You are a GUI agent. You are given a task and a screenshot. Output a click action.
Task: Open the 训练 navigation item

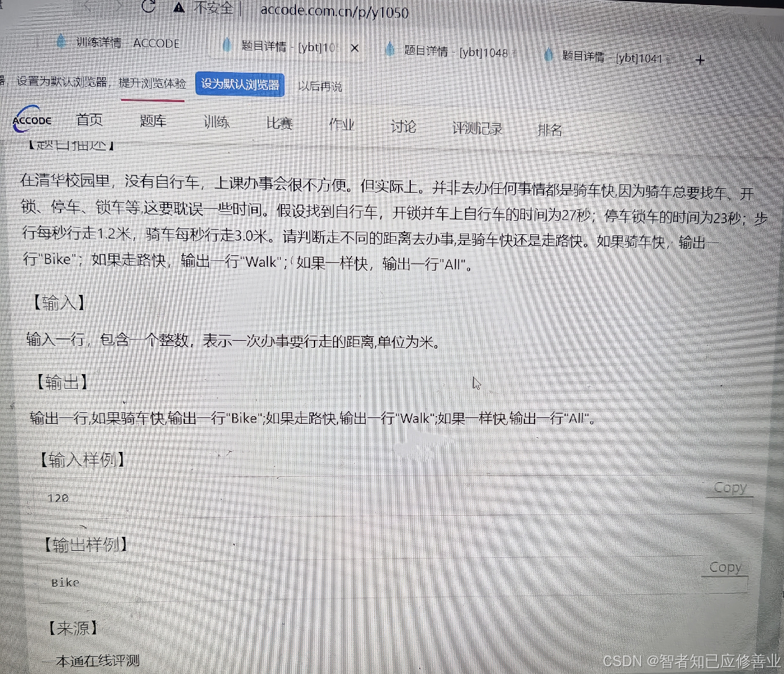pos(216,122)
